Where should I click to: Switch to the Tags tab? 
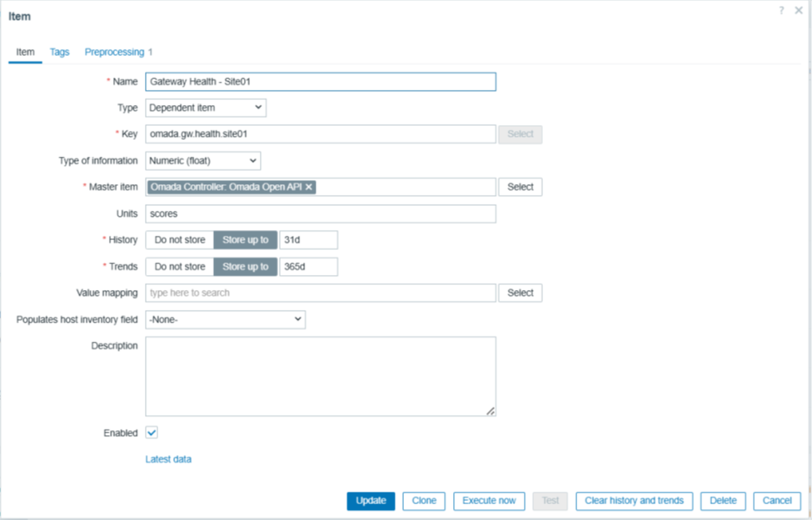[x=59, y=52]
